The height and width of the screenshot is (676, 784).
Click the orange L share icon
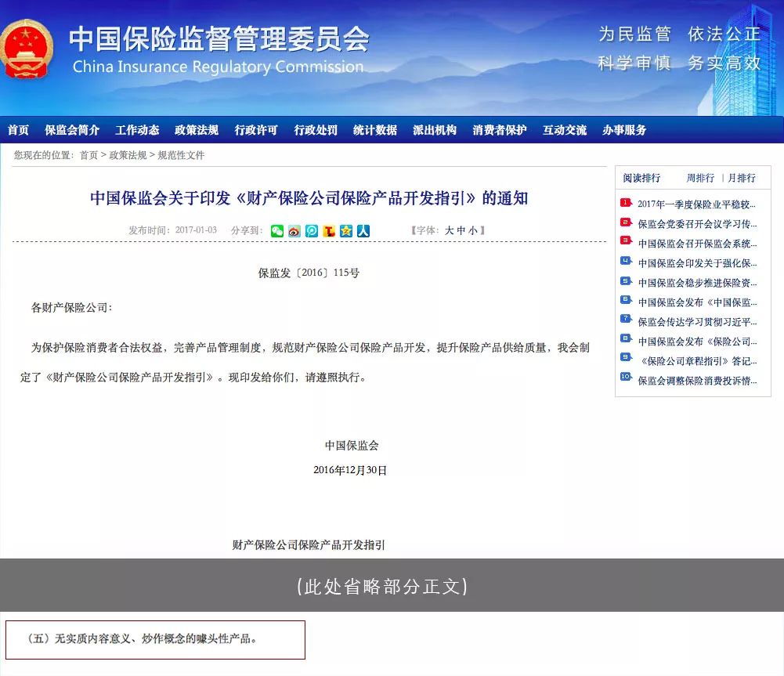[x=329, y=230]
